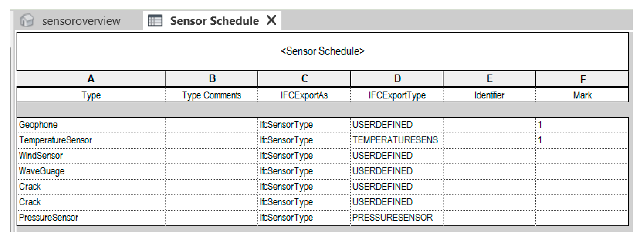This screenshot has width=644, height=240.
Task: Close the Sensor Schedule tab
Action: pos(271,20)
